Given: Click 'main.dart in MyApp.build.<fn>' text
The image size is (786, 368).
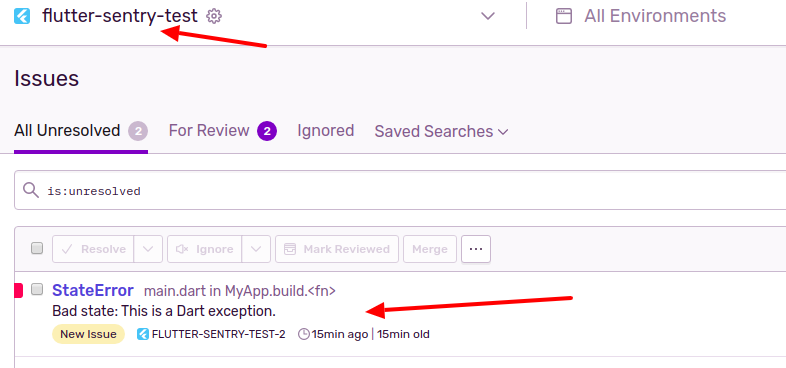Looking at the screenshot, I should pos(240,291).
